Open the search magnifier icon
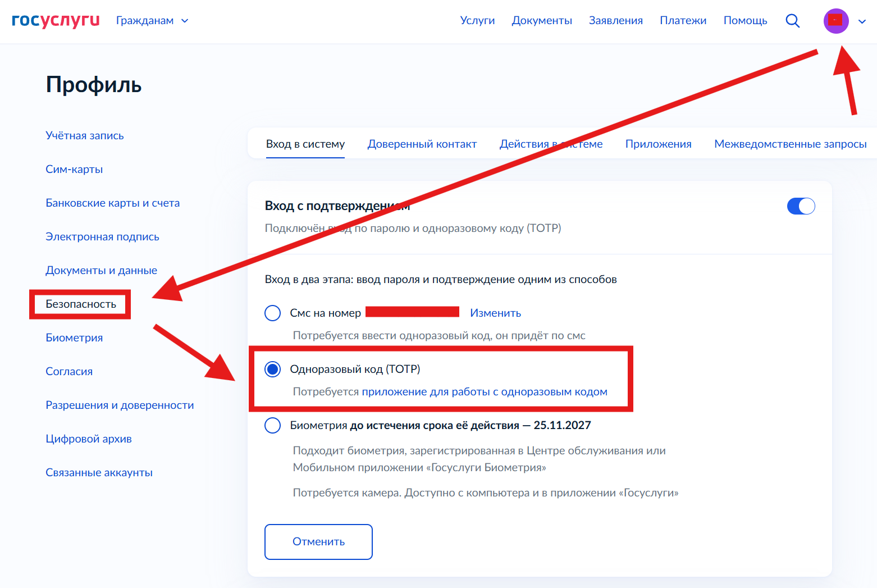 pyautogui.click(x=792, y=21)
